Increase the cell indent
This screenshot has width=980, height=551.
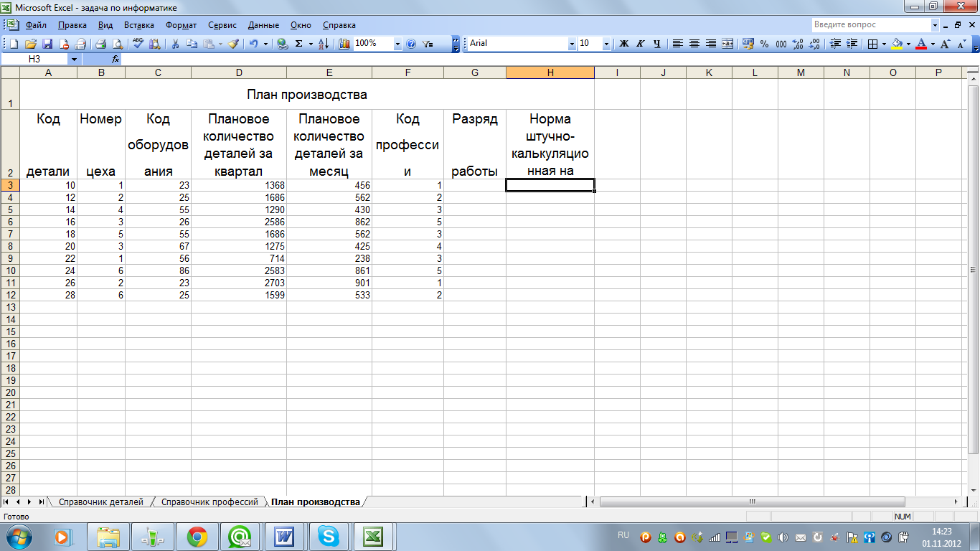pyautogui.click(x=852, y=44)
